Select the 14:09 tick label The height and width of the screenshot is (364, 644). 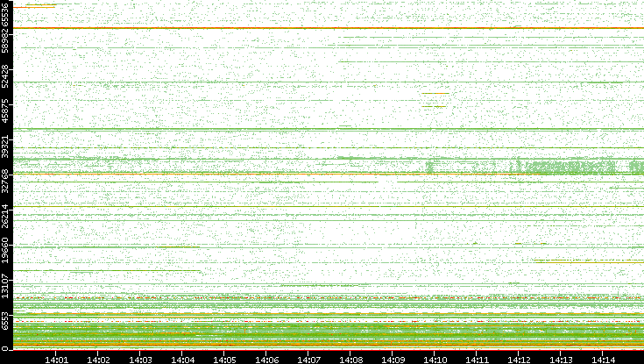(393, 360)
